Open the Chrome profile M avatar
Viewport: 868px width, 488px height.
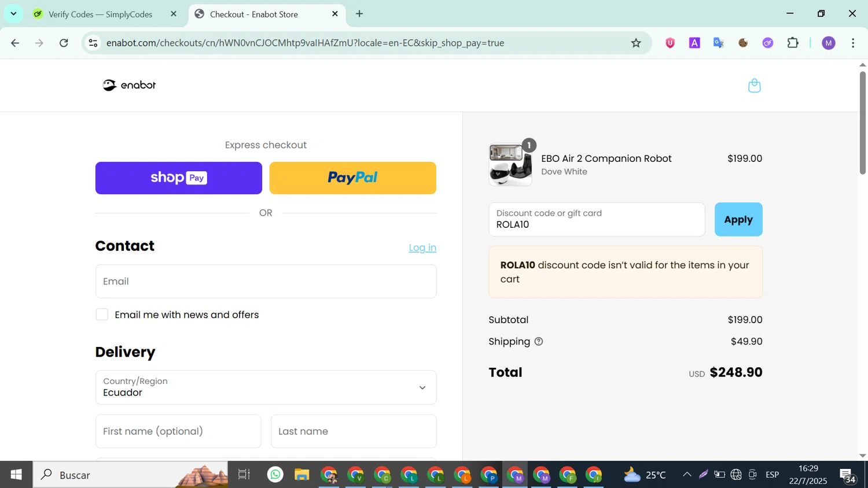point(829,43)
